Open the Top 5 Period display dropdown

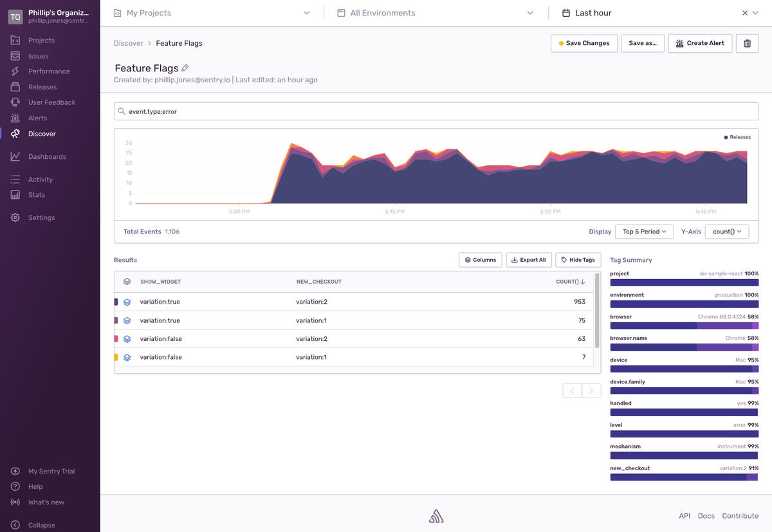[645, 232]
